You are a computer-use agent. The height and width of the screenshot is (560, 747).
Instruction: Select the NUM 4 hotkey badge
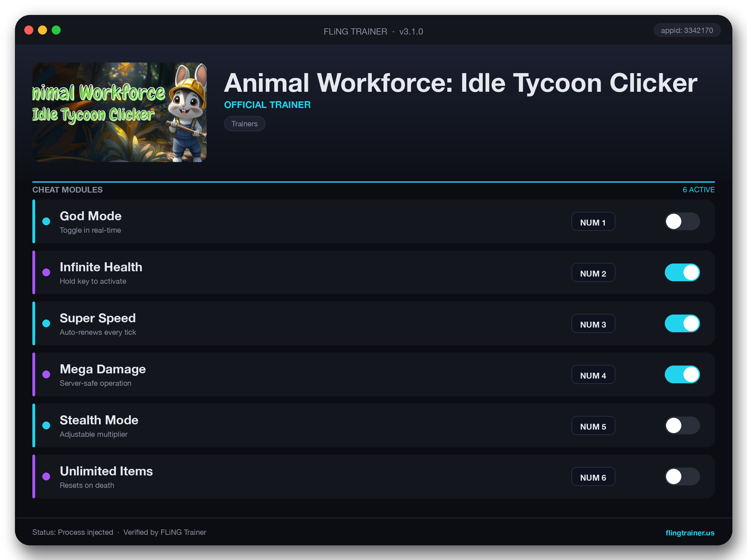tap(593, 374)
